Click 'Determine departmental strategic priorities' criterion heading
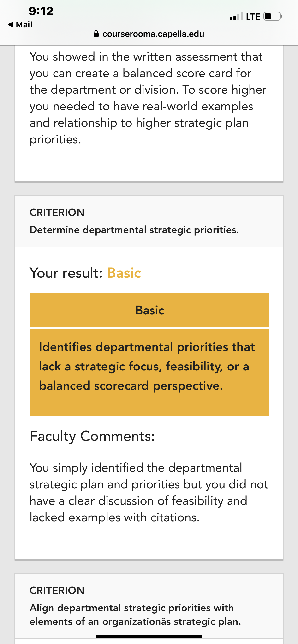 point(134,230)
